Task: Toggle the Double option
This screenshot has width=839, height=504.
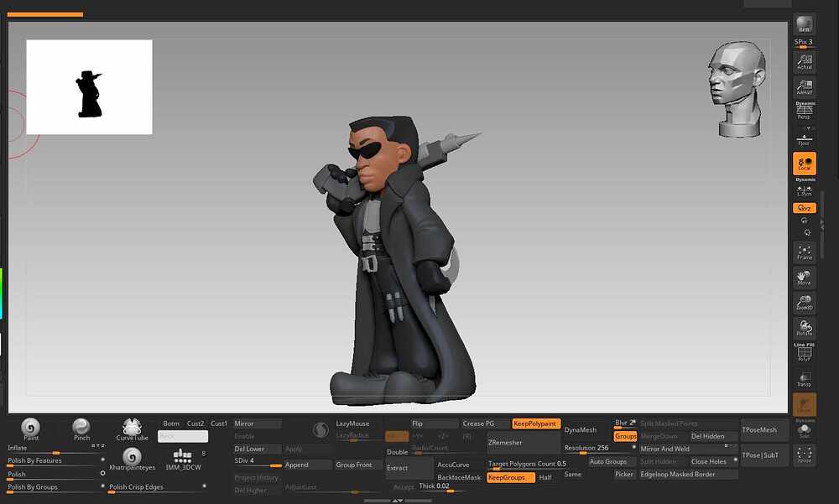Action: [x=397, y=452]
